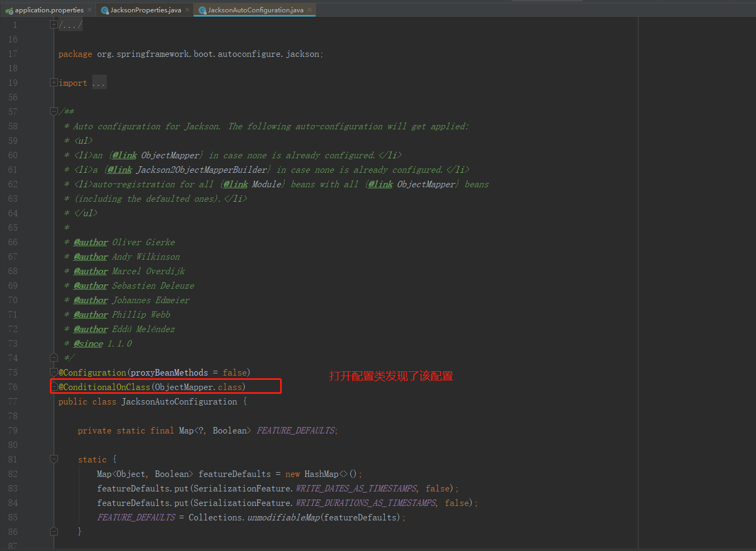Collapse the static block on line 81
The width and height of the screenshot is (756, 551).
tap(54, 459)
